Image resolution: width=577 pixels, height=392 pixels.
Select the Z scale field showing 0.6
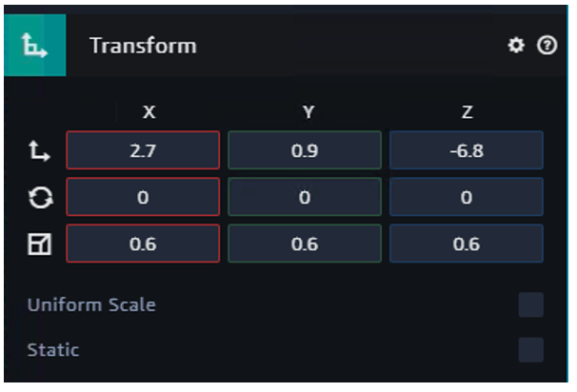click(x=467, y=244)
